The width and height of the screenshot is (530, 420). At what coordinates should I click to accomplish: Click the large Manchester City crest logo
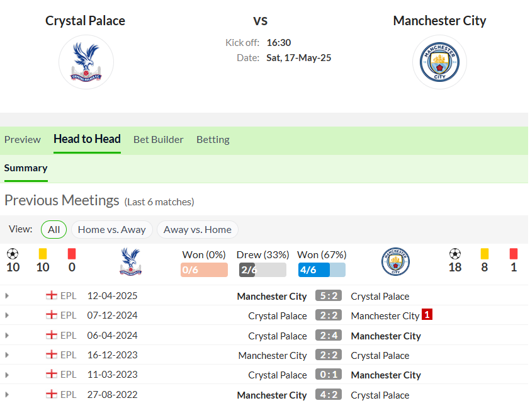[439, 62]
